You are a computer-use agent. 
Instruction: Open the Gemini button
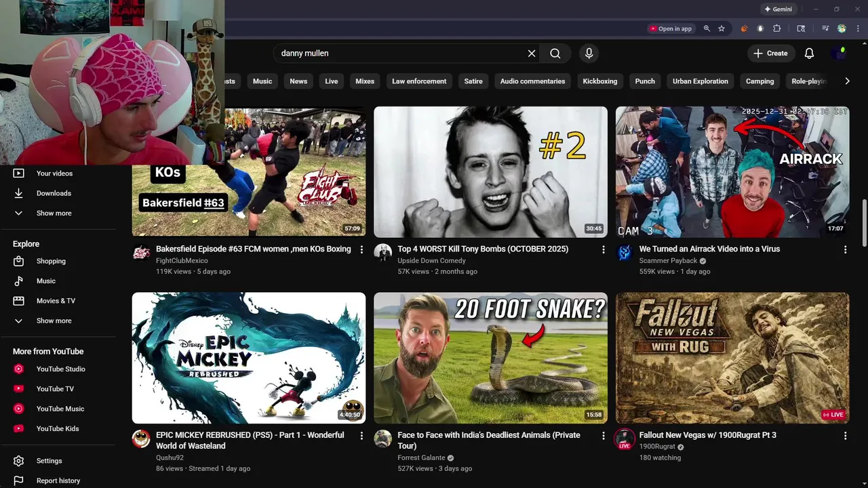[x=778, y=9]
